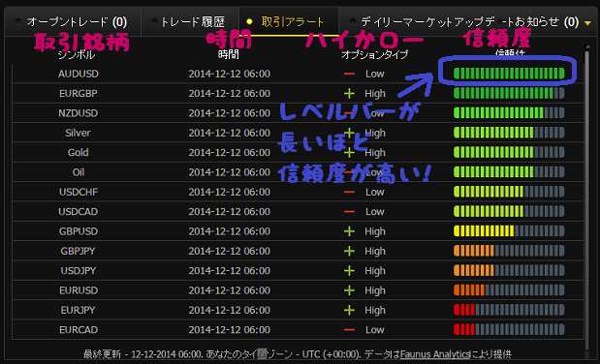
Task: Click the green plus icon for EURGBP
Action: coord(349,93)
